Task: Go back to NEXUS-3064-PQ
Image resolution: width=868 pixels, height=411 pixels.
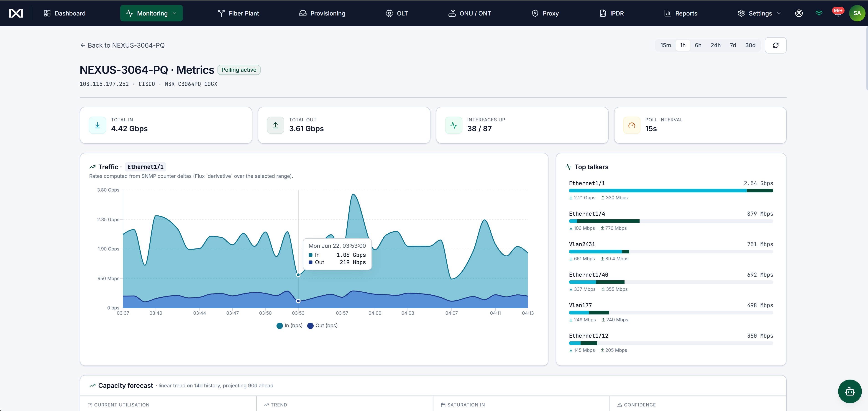Action: (x=122, y=45)
